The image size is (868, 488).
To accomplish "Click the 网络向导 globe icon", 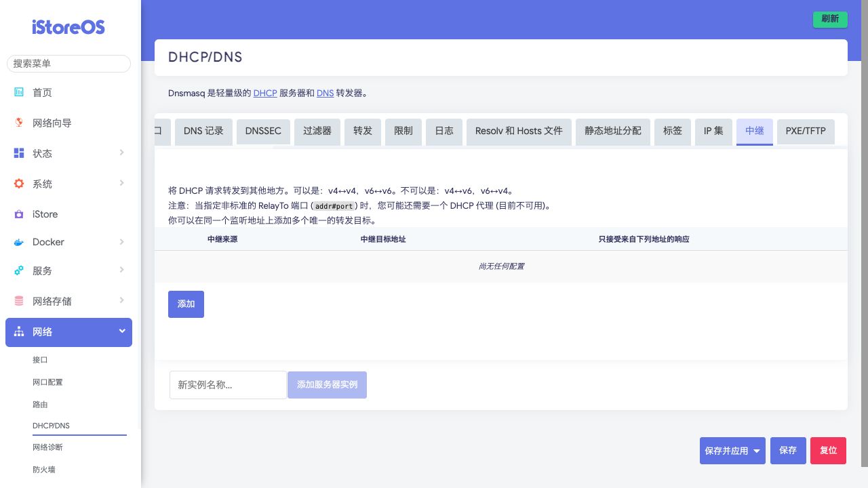I will pos(19,123).
